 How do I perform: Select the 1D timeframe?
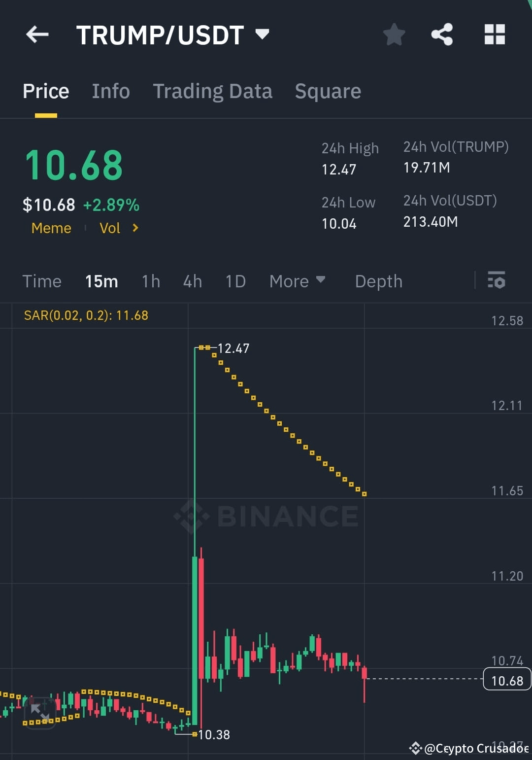click(x=235, y=281)
